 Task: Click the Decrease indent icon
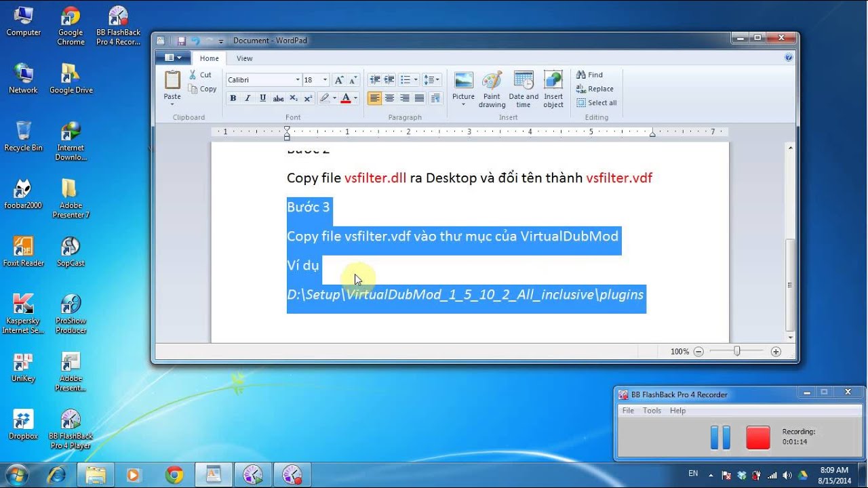coord(374,80)
